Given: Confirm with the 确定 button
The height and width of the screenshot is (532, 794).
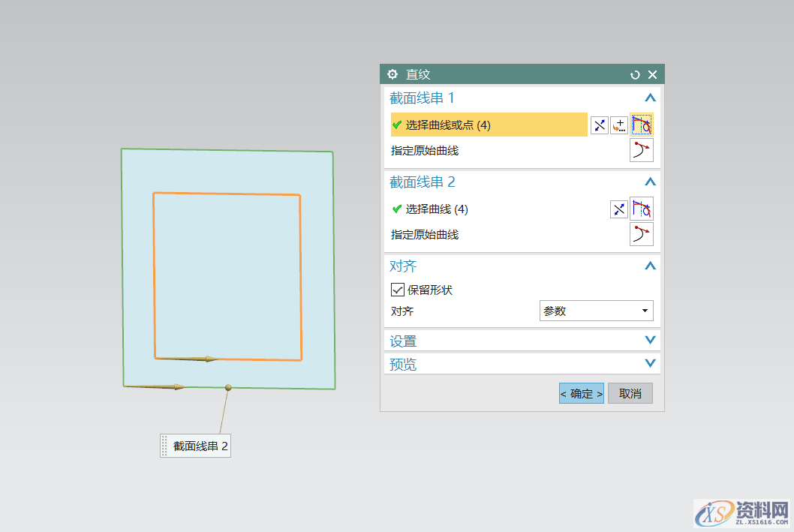Looking at the screenshot, I should (x=581, y=392).
